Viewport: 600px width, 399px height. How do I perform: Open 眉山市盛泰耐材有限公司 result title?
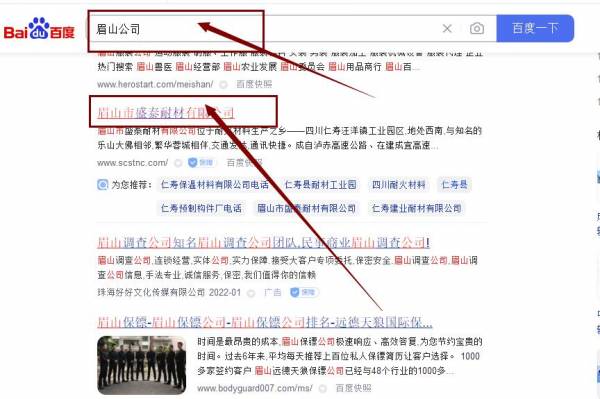[165, 113]
